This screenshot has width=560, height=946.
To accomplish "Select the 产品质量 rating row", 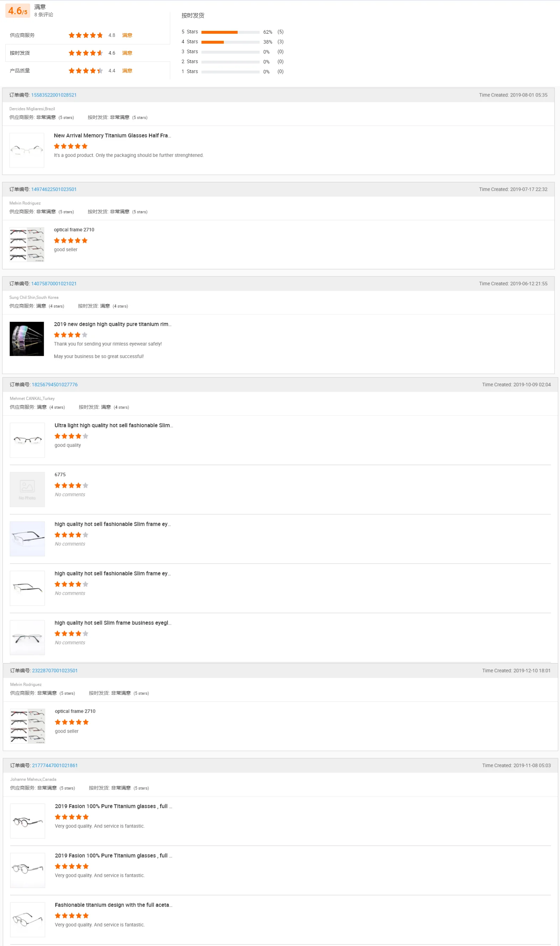I will point(88,71).
